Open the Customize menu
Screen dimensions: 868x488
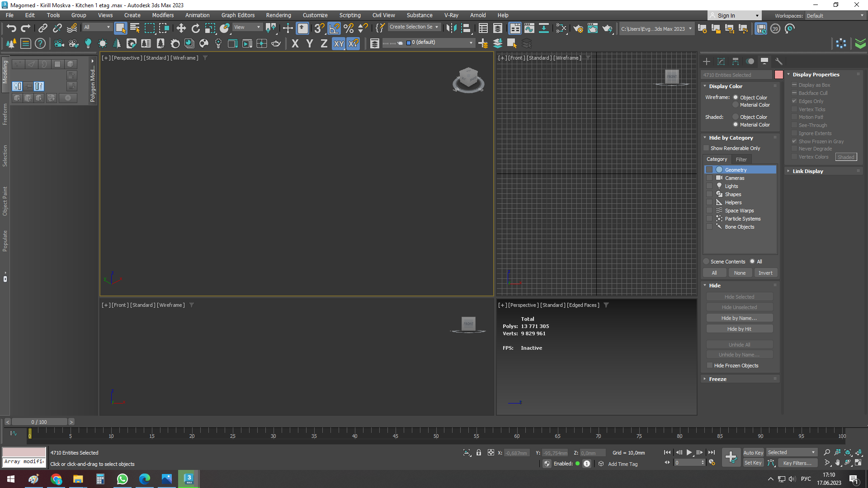[315, 15]
